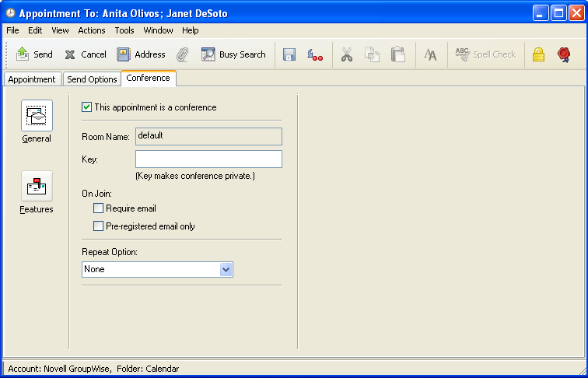Click the Key makes conference private note

(x=195, y=176)
